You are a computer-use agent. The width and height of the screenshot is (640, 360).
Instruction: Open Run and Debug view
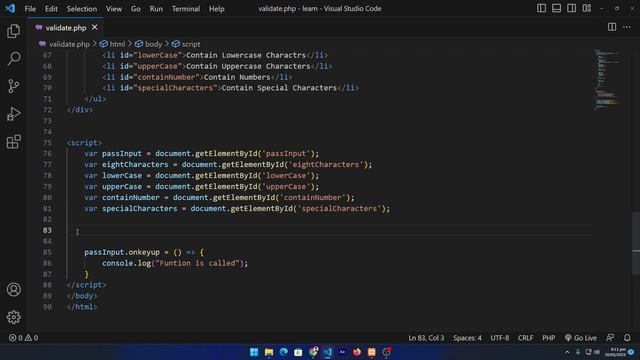(x=13, y=114)
